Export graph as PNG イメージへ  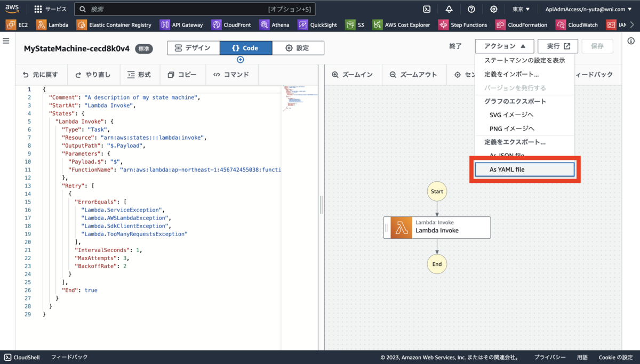[x=524, y=128]
